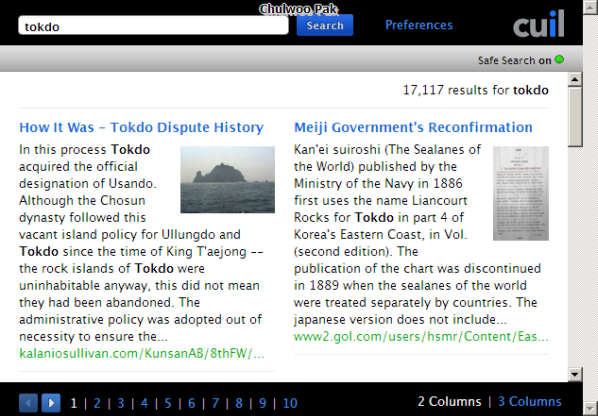Click the Safe Search on label
This screenshot has width=598, height=416.
514,60
